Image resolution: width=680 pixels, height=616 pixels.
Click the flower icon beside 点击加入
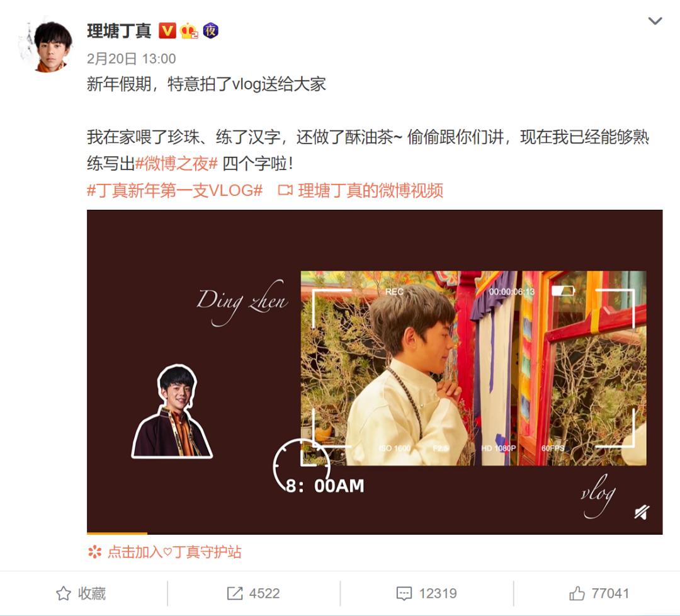click(x=94, y=552)
